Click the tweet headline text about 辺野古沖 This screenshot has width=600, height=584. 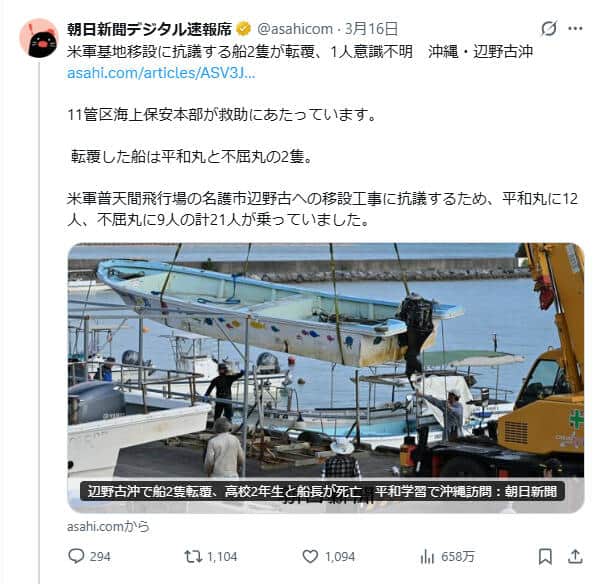click(300, 52)
